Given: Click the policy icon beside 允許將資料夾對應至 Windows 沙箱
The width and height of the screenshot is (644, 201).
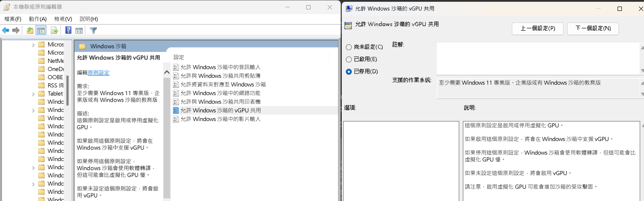Looking at the screenshot, I should (176, 84).
